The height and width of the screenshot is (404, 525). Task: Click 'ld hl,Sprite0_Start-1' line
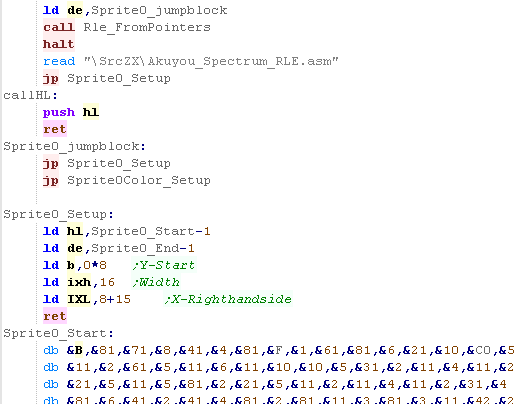pos(127,231)
